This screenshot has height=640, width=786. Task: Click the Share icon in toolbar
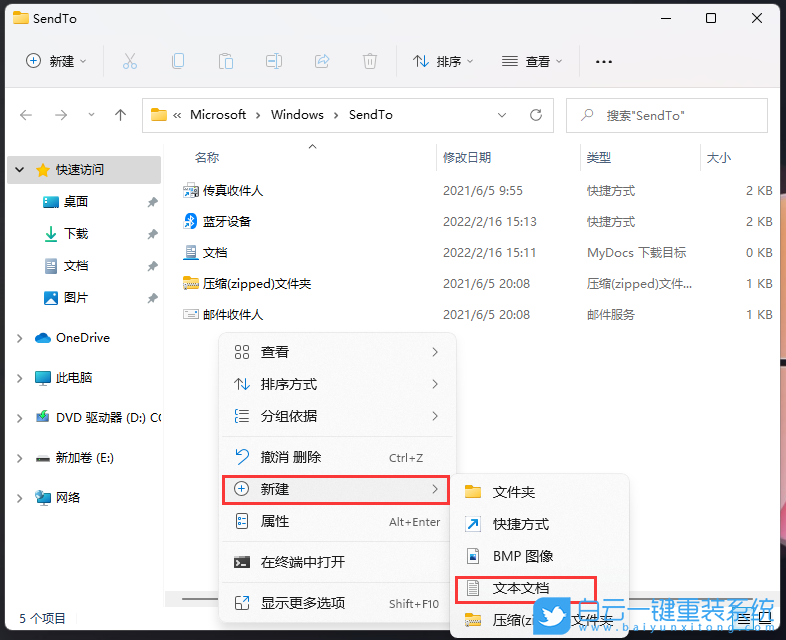[322, 61]
